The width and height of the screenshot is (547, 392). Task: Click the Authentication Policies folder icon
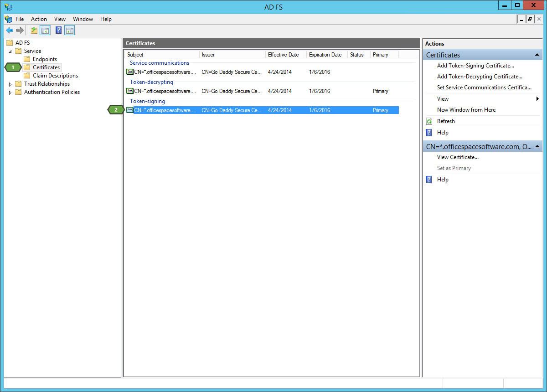(x=18, y=92)
